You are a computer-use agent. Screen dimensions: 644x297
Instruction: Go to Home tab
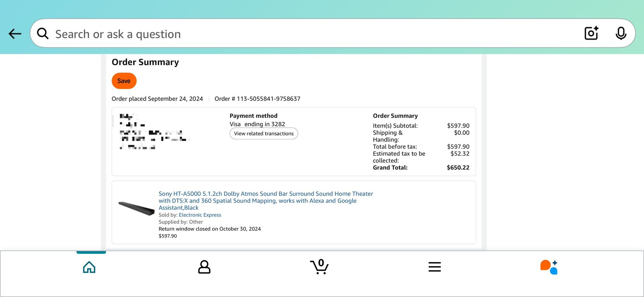coord(89,267)
